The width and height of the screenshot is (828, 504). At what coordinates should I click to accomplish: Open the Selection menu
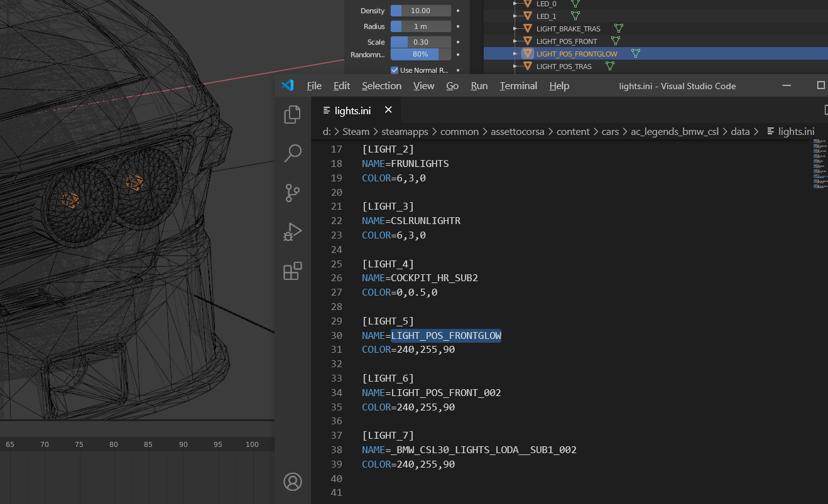click(x=381, y=86)
